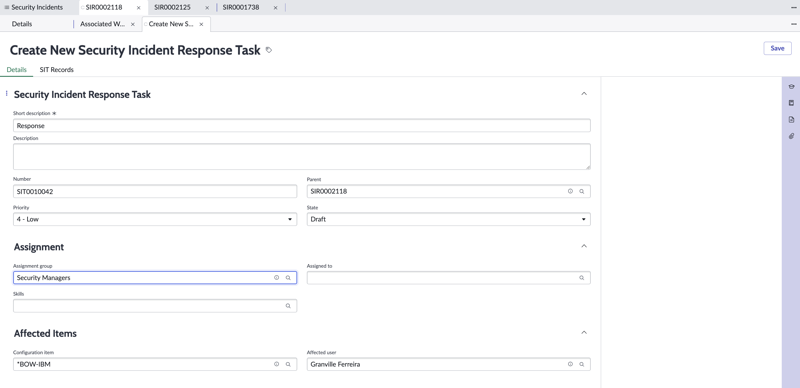Screen dimensions: 800x388
Task: Open Skills lookup search icon
Action: [x=288, y=306]
